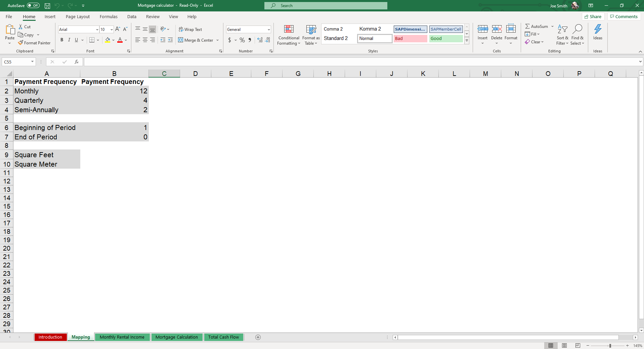Open the Name Box dropdown arrow
This screenshot has height=349, width=644.
tap(32, 62)
